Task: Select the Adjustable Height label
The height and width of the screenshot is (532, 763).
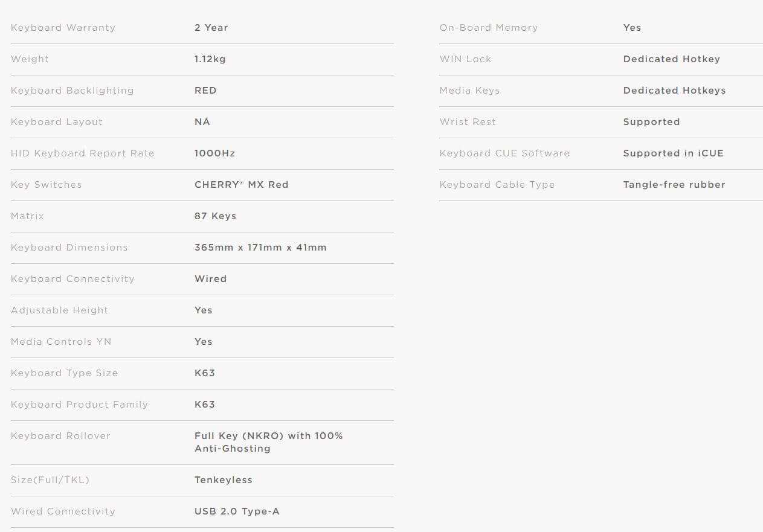Action: 59,310
